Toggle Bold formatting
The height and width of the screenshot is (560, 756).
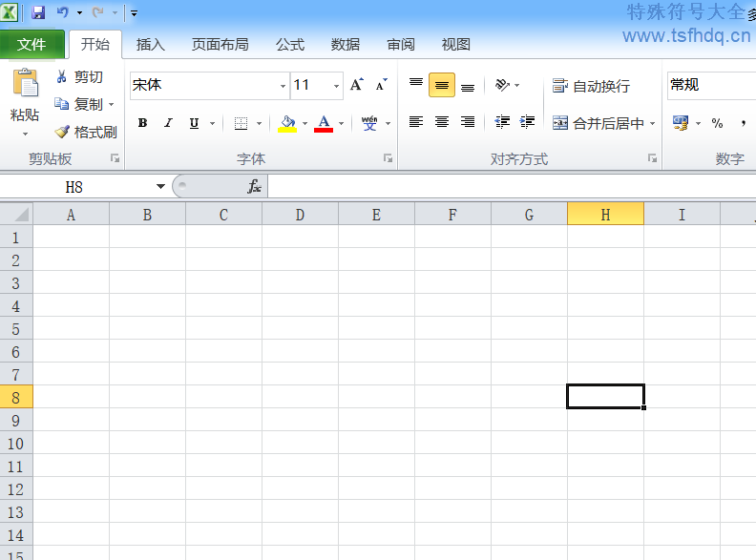click(x=142, y=123)
